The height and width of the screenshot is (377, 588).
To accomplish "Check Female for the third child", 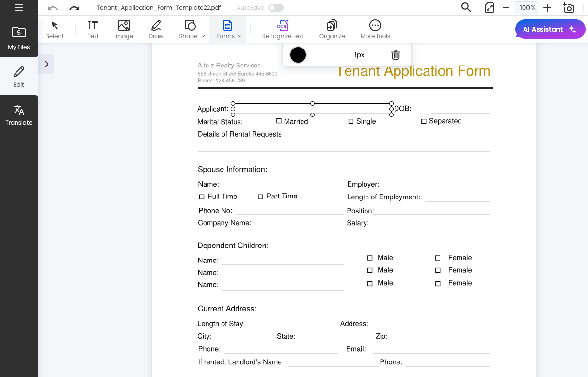I will (x=438, y=283).
